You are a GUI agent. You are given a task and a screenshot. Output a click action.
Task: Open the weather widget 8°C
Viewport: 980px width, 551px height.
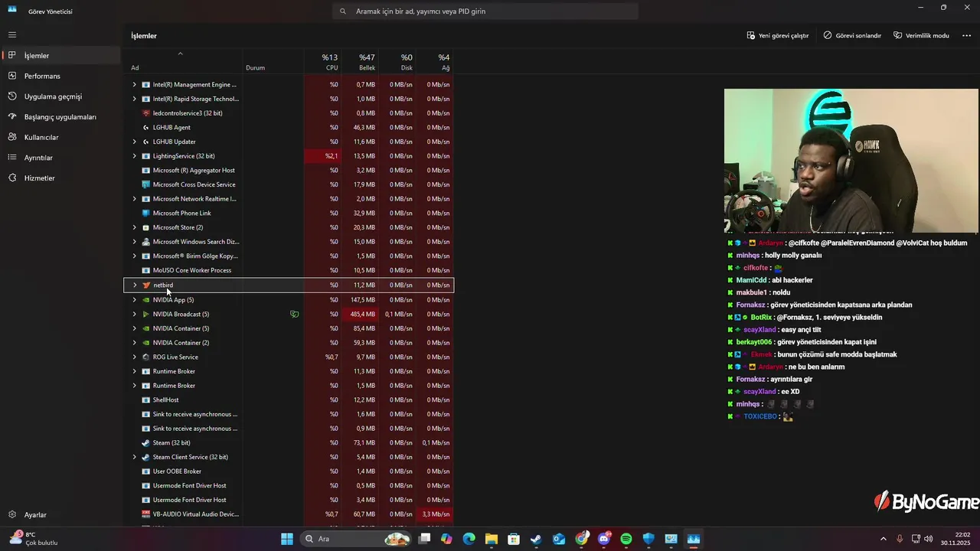click(34, 539)
